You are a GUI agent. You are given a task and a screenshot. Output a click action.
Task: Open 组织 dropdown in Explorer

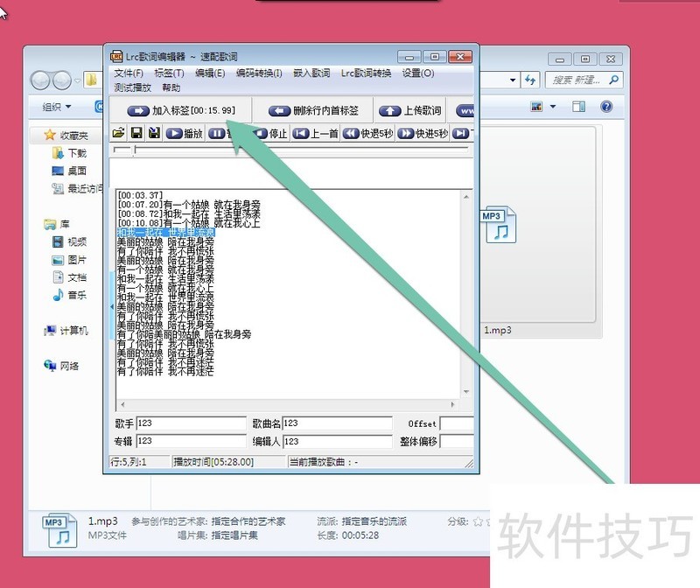point(56,107)
